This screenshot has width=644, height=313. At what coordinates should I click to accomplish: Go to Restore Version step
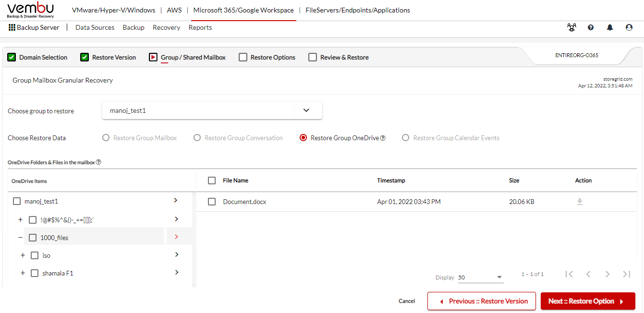point(108,57)
